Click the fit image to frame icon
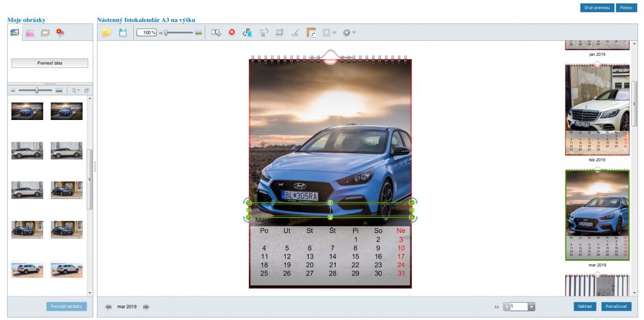 280,33
